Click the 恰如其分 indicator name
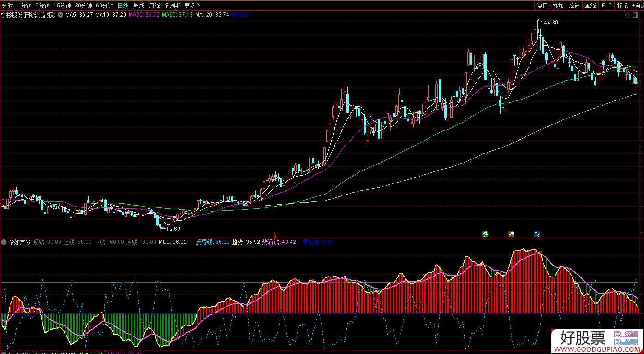 pyautogui.click(x=19, y=242)
